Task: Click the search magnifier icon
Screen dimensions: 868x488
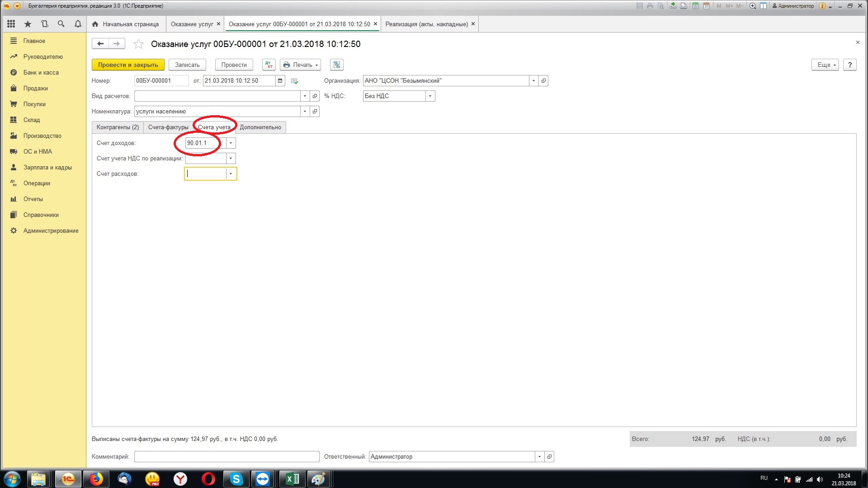Action: (61, 24)
